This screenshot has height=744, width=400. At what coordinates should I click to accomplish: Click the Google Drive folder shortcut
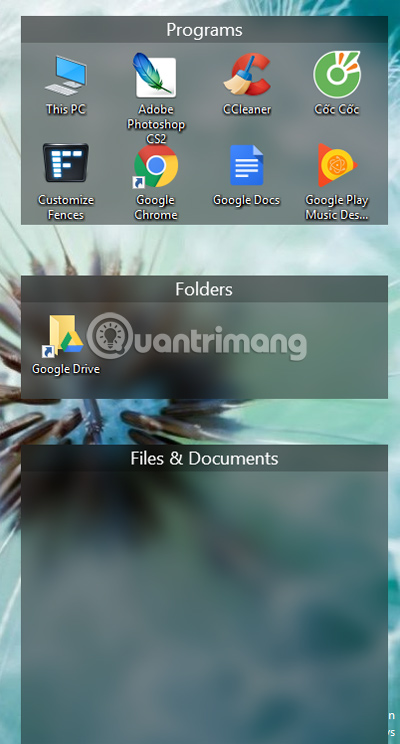[x=64, y=335]
